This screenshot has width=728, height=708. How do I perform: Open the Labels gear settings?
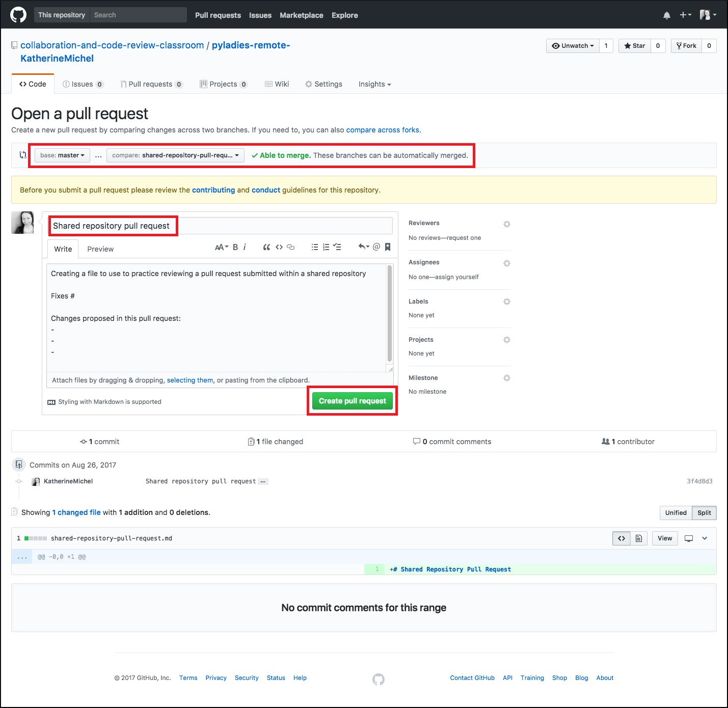507,302
